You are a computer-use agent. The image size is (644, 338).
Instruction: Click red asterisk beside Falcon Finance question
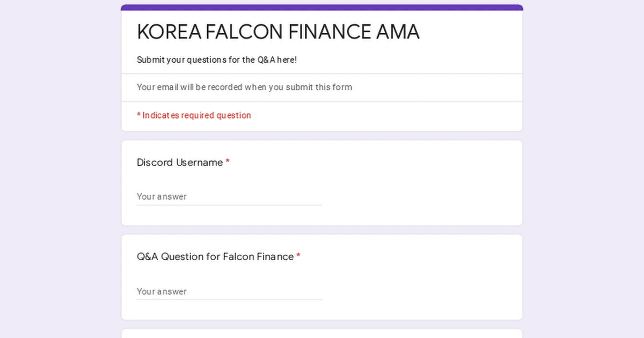(x=298, y=256)
